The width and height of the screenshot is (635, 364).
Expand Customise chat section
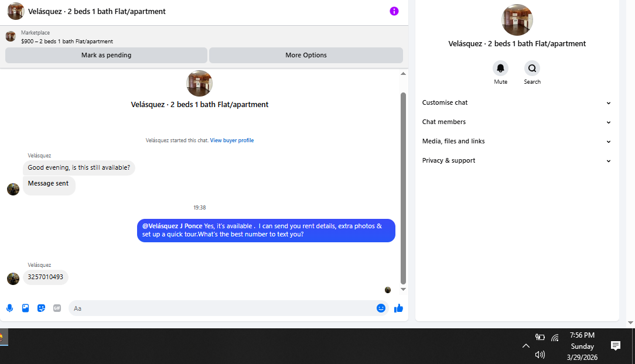[516, 103]
